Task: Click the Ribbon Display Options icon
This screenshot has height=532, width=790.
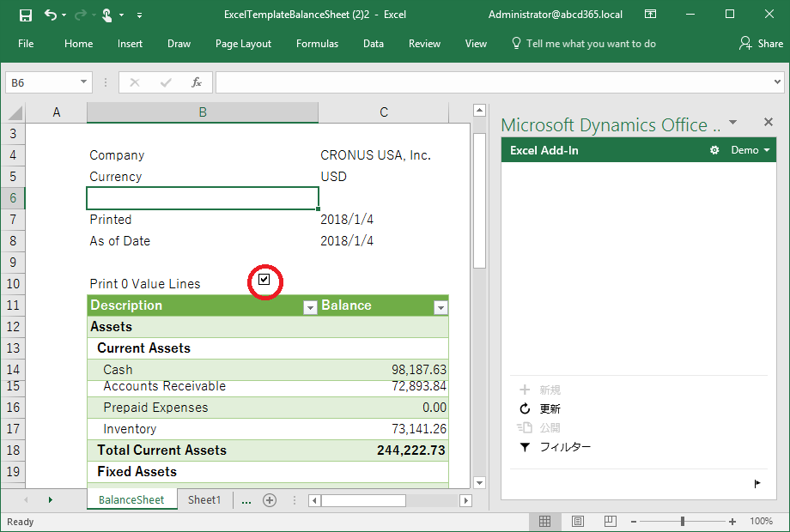Action: pos(650,14)
